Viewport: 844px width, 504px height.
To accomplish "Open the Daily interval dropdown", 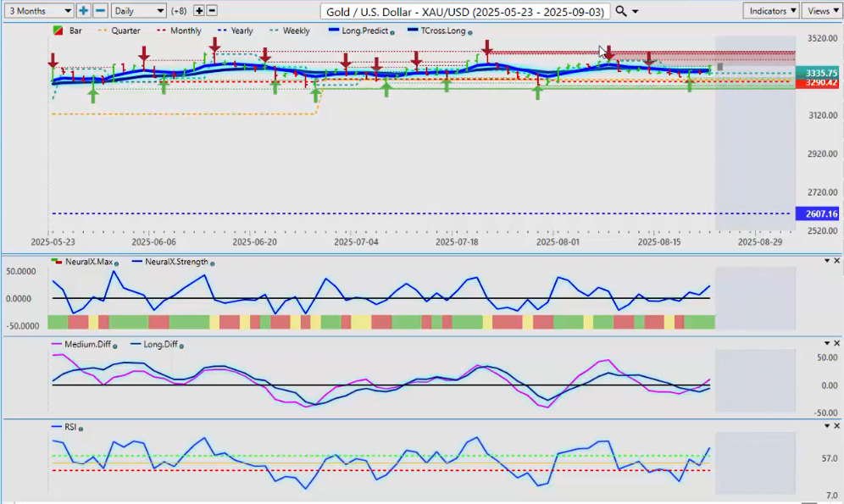I will [x=139, y=11].
